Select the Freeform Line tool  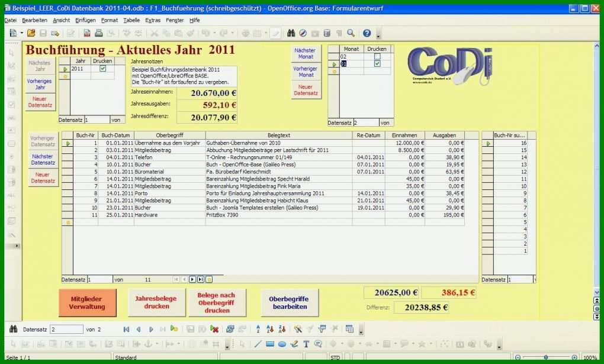(x=294, y=344)
